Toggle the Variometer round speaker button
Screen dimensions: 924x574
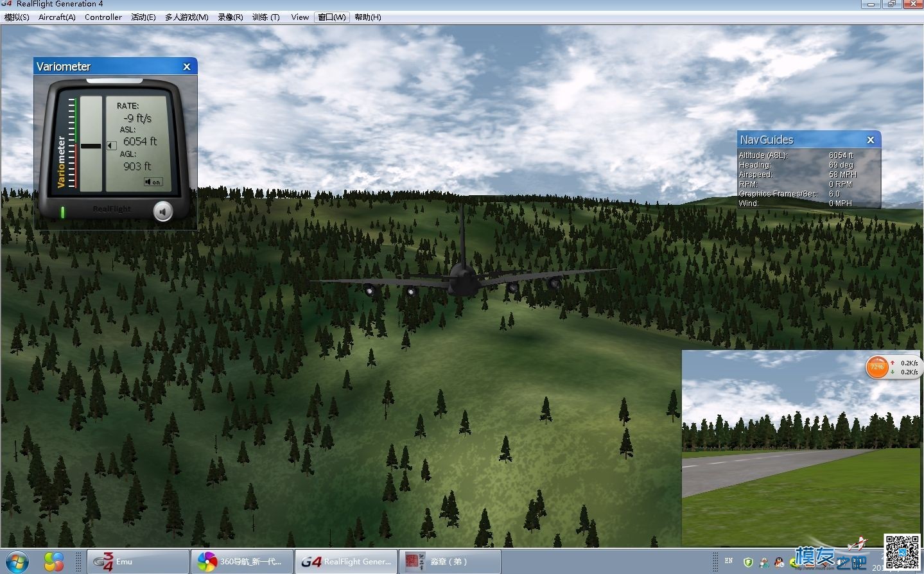pos(163,211)
